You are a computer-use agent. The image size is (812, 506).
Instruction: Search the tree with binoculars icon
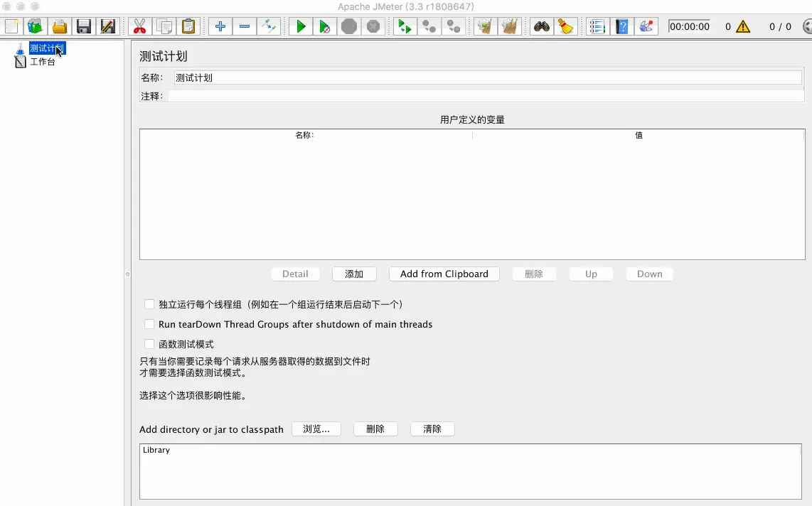tap(542, 26)
